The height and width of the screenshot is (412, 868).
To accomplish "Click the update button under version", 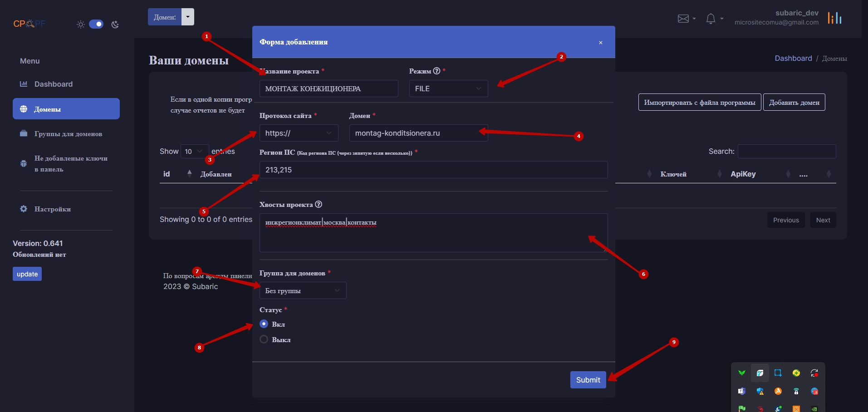I will pos(27,274).
